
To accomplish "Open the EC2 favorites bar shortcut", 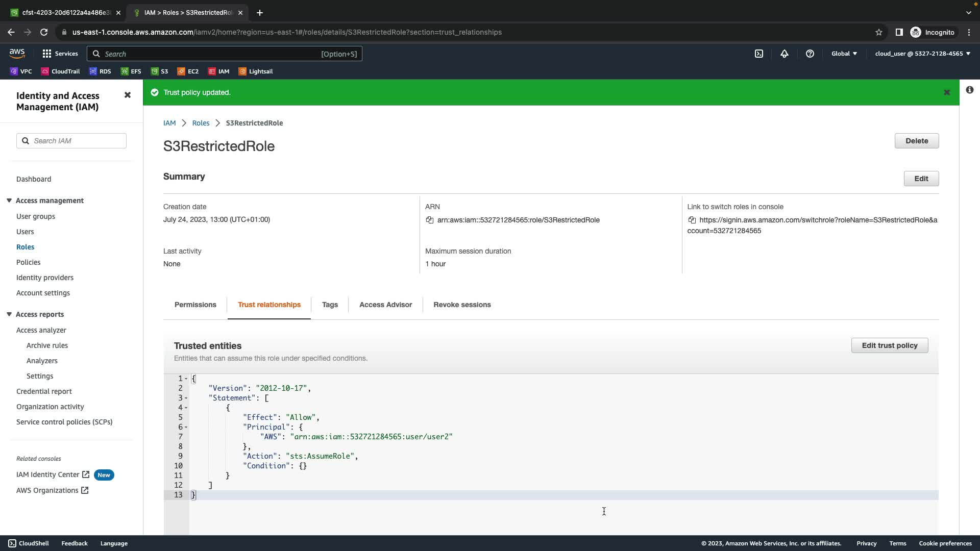I will (x=188, y=71).
